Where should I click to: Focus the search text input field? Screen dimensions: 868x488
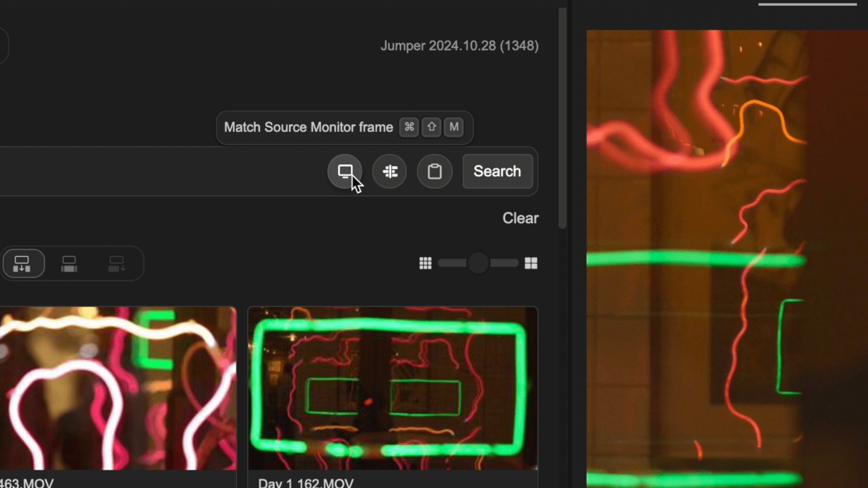click(x=158, y=171)
